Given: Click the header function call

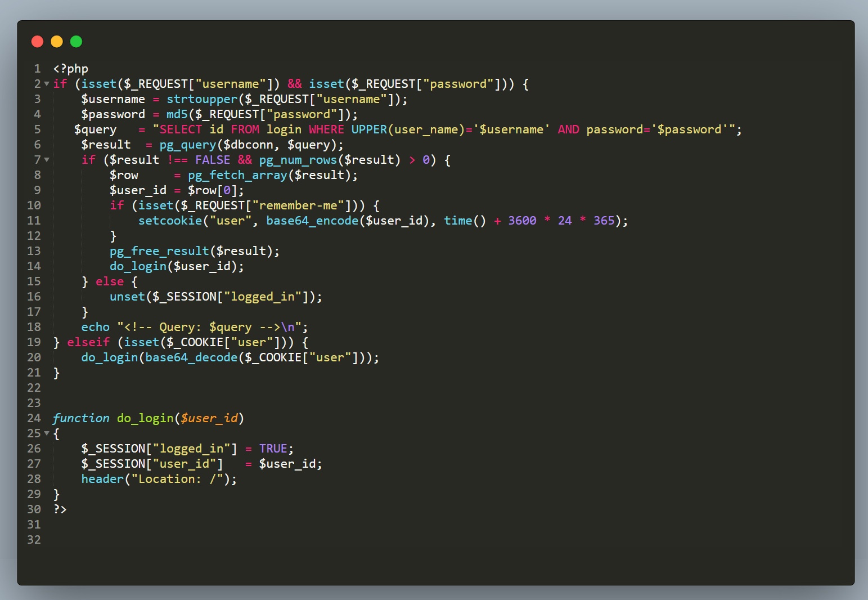Looking at the screenshot, I should click(102, 479).
